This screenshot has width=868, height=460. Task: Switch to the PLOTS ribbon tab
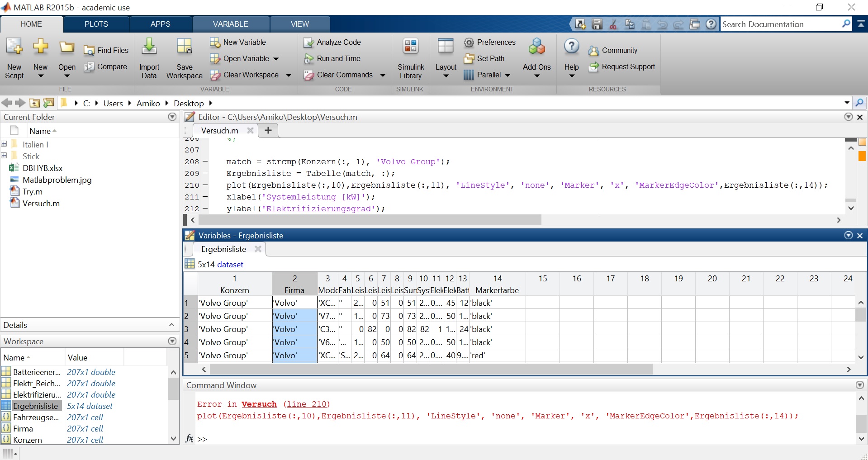pos(96,24)
